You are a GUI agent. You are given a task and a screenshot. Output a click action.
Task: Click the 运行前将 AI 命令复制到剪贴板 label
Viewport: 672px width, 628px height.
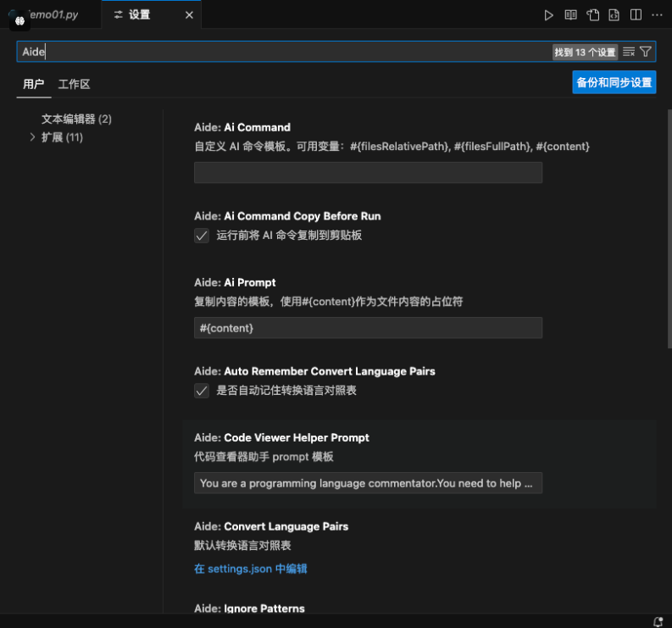point(289,236)
